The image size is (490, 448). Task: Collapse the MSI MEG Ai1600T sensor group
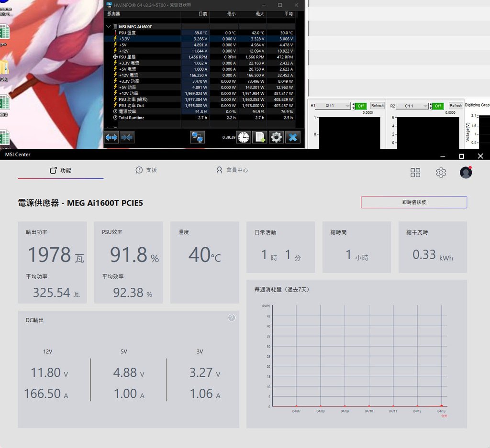pos(109,27)
